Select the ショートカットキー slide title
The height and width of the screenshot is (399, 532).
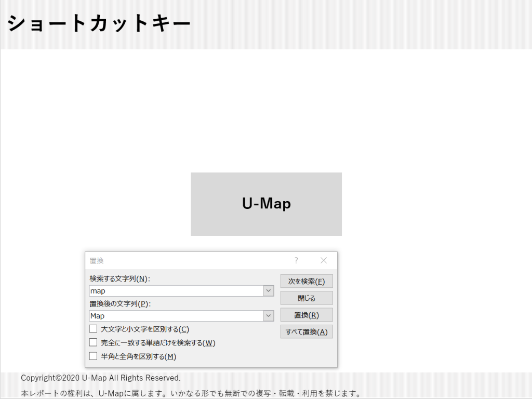[x=99, y=24]
